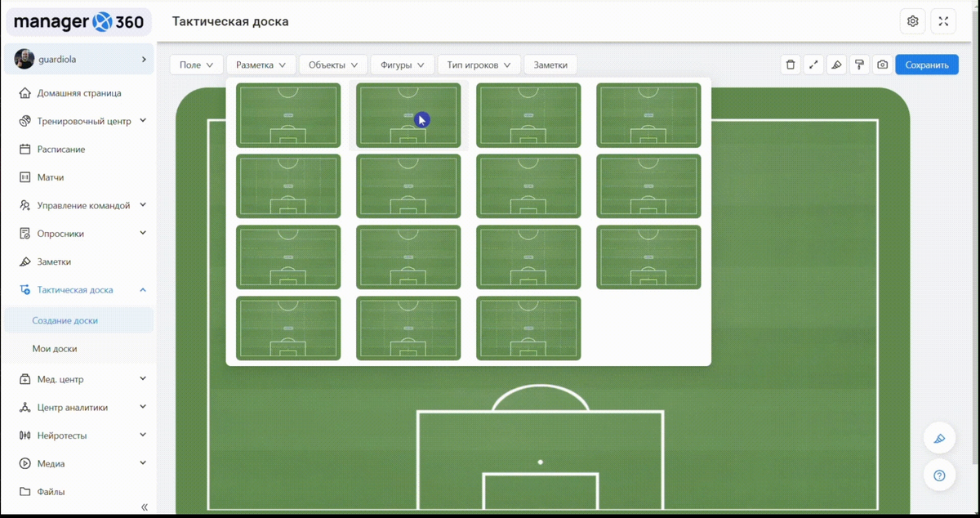Open Мои доски in the sidebar

[x=78, y=349]
